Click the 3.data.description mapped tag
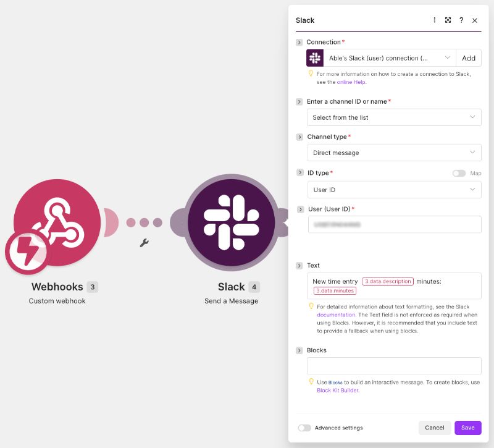494x448 pixels. point(388,281)
